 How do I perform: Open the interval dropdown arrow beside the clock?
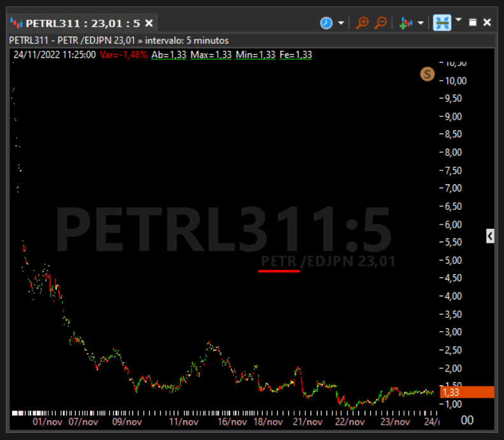pyautogui.click(x=341, y=23)
